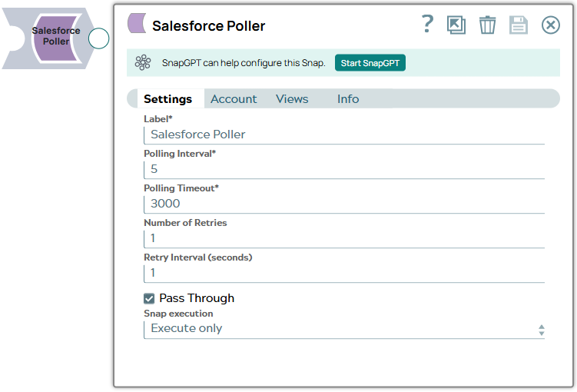Select the Salesforce Poller Snap on canvas
Image resolution: width=577 pixels, height=392 pixels.
55,38
